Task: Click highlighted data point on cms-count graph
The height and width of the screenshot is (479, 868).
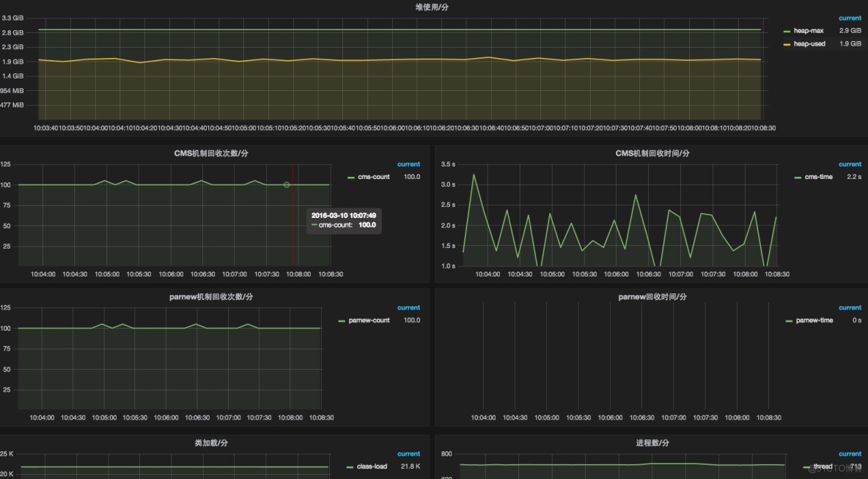Action: 287,185
